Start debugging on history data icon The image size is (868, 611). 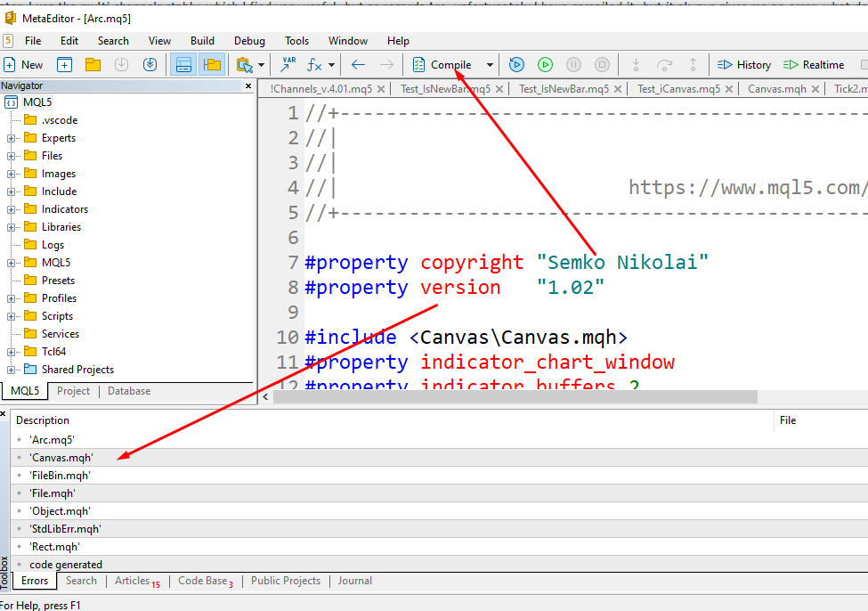516,64
